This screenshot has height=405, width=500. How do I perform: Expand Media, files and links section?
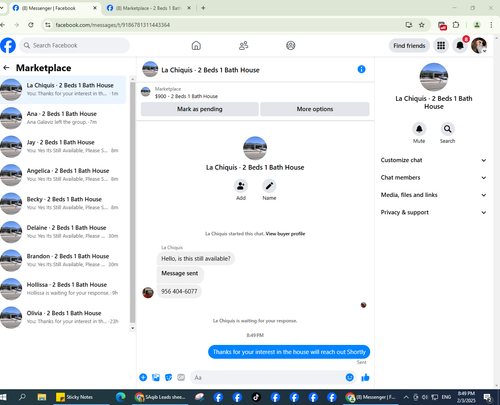[433, 195]
